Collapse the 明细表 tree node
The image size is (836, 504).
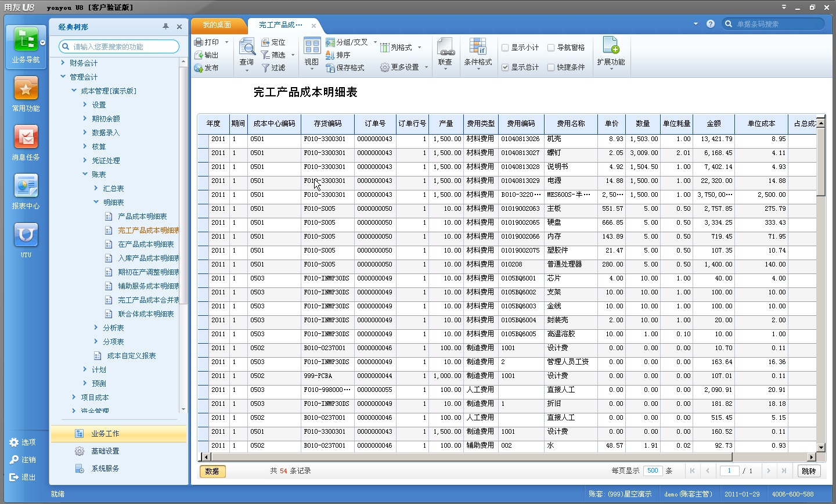point(96,202)
